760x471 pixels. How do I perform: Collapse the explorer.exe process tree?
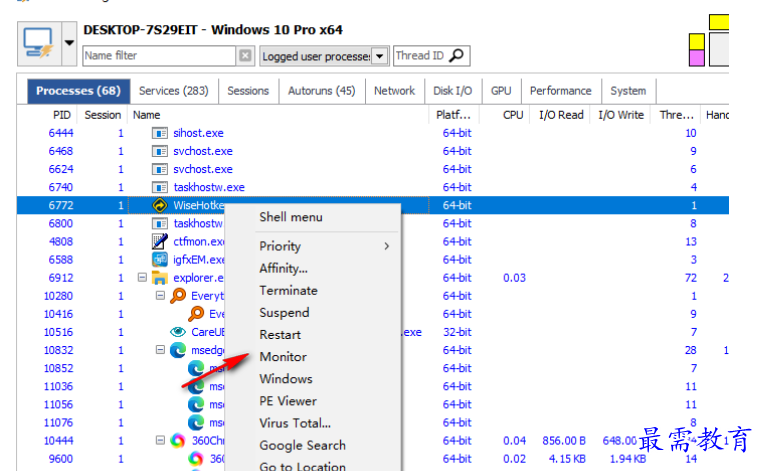click(142, 278)
